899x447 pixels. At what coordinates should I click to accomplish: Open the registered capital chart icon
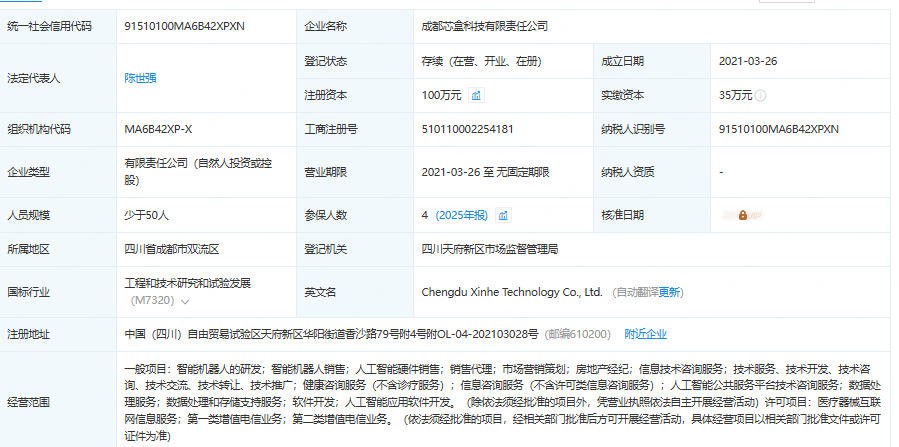tap(476, 96)
